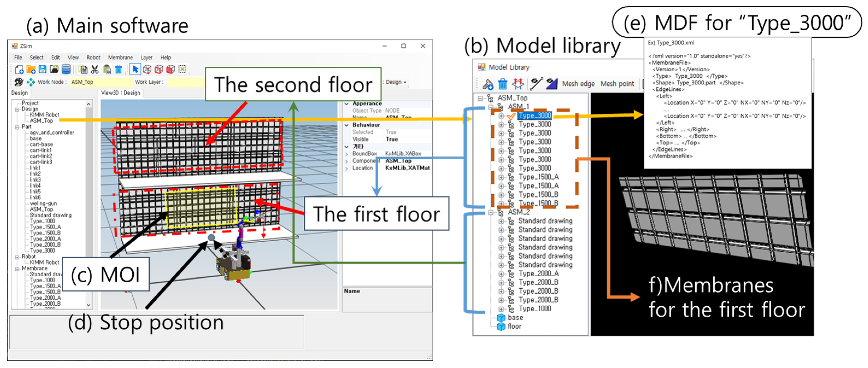The width and height of the screenshot is (868, 368).
Task: Open the Membrane menu
Action: tap(120, 58)
